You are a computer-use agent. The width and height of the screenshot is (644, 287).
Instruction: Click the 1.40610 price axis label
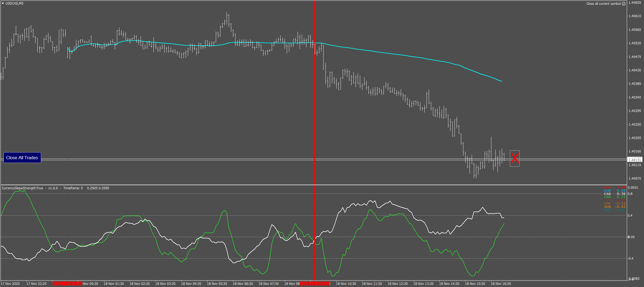point(635,16)
